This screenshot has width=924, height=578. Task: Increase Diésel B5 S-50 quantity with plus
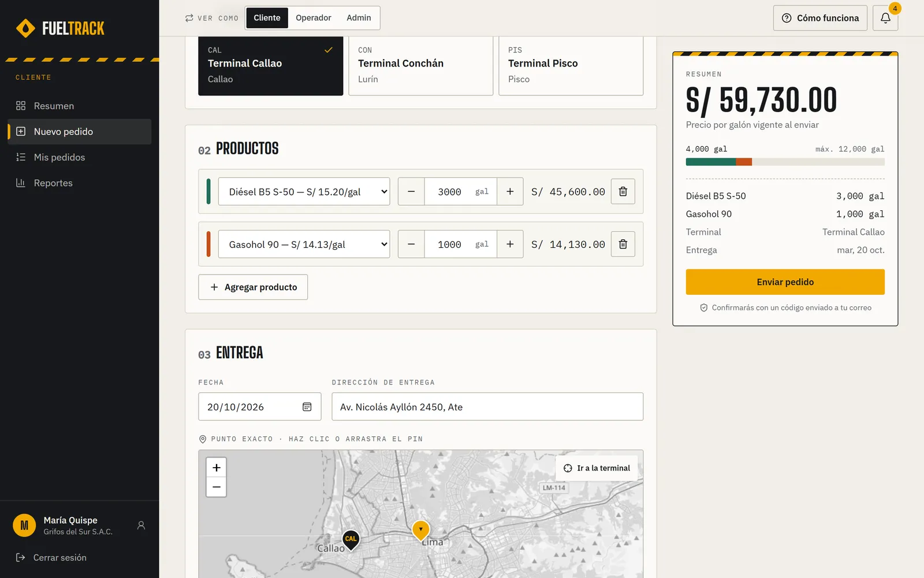tap(510, 191)
